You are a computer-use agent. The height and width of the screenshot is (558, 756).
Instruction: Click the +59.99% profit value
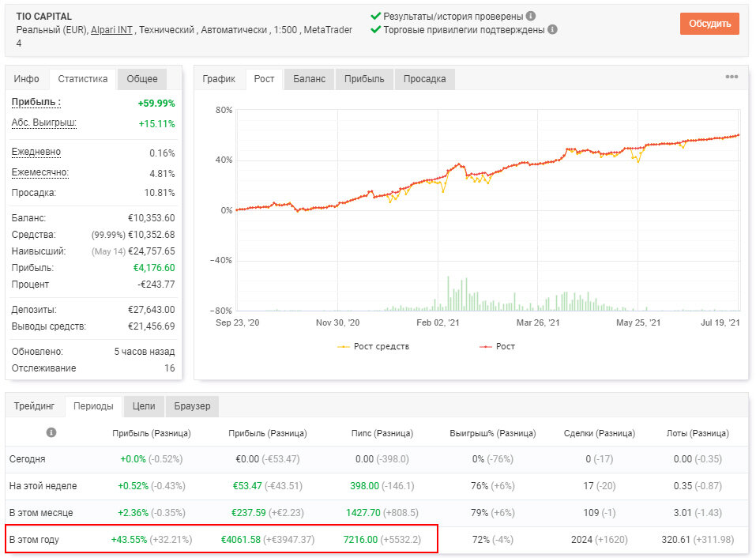click(156, 104)
